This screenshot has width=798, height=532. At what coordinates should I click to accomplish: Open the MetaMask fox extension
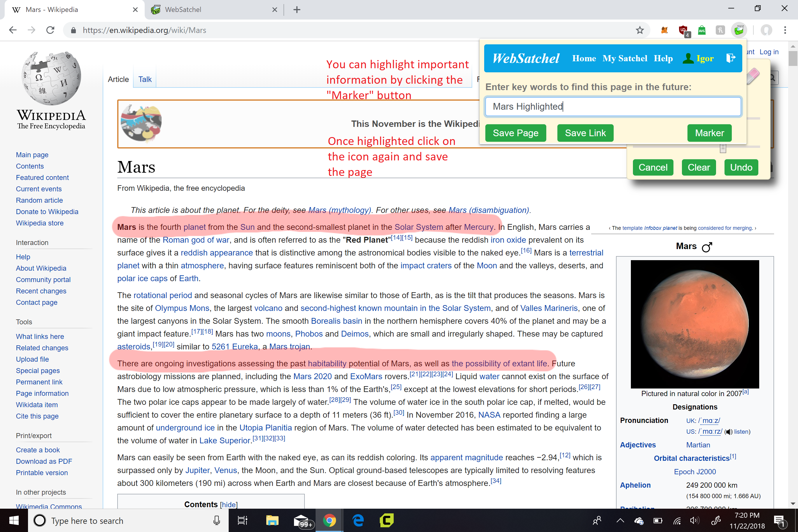click(x=664, y=30)
